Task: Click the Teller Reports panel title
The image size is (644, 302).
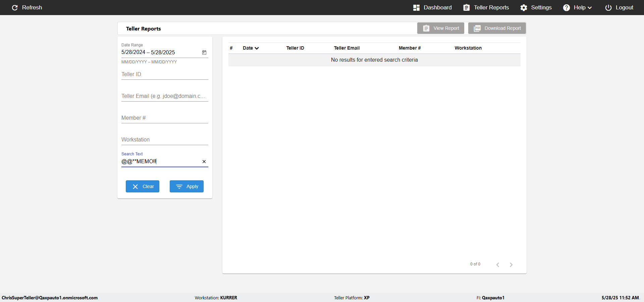Action: (x=143, y=29)
